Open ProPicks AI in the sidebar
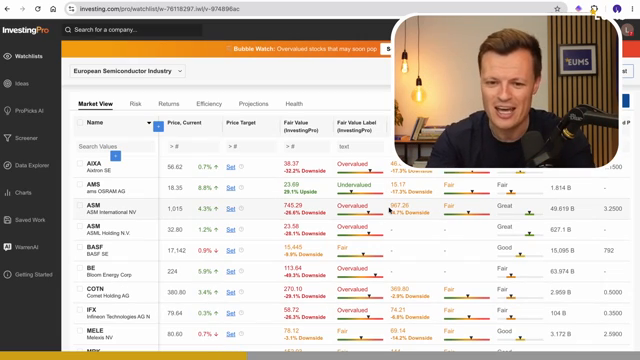640x360 pixels. tap(23, 111)
